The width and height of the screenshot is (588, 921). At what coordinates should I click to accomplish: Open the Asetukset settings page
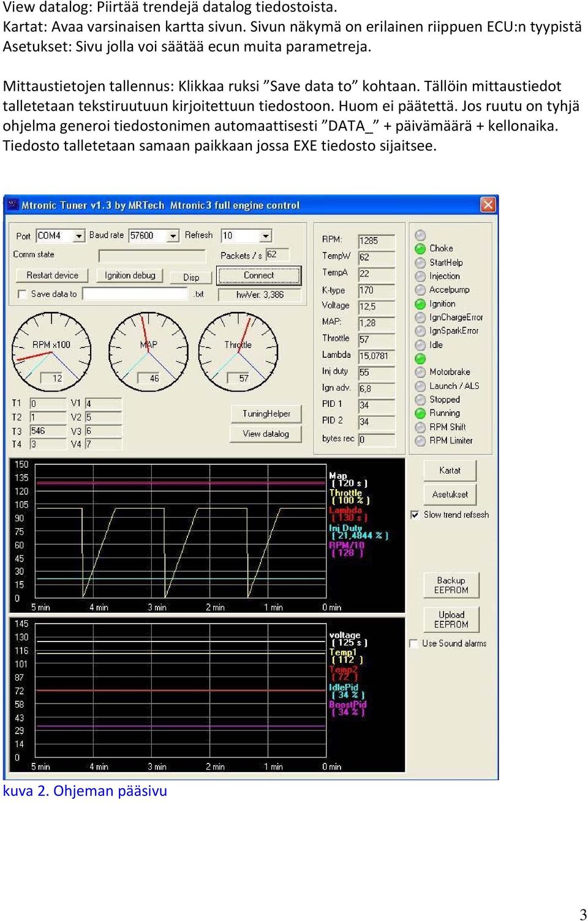coord(450,495)
